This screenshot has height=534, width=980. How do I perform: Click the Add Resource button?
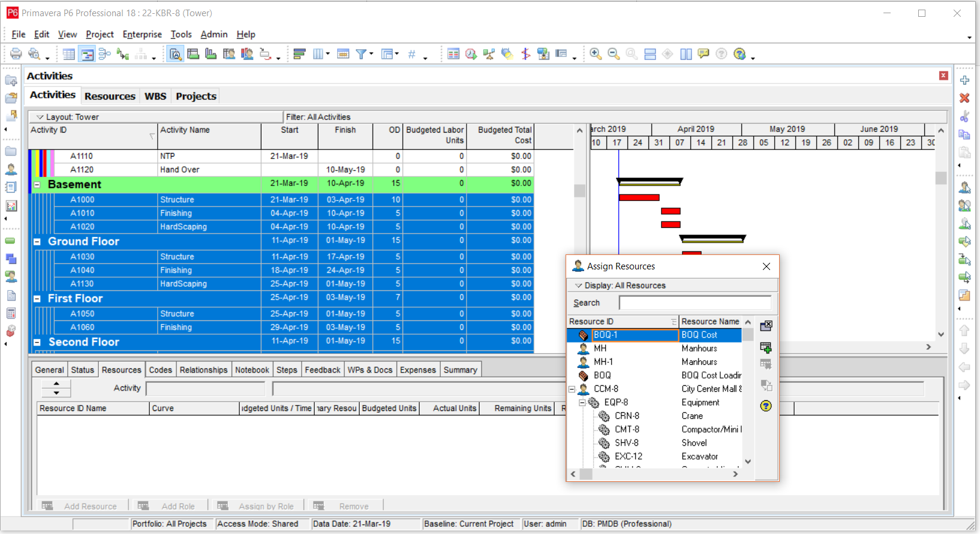point(83,506)
